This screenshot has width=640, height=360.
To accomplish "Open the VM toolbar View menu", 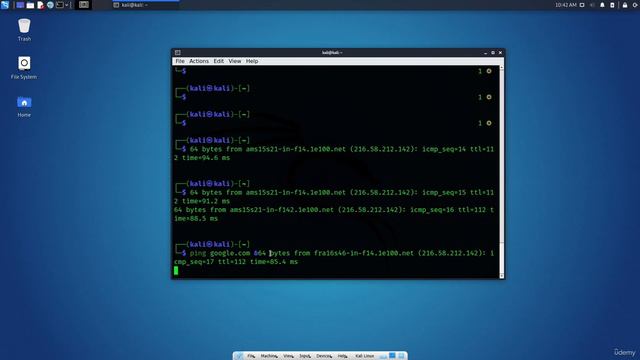I will point(288,356).
